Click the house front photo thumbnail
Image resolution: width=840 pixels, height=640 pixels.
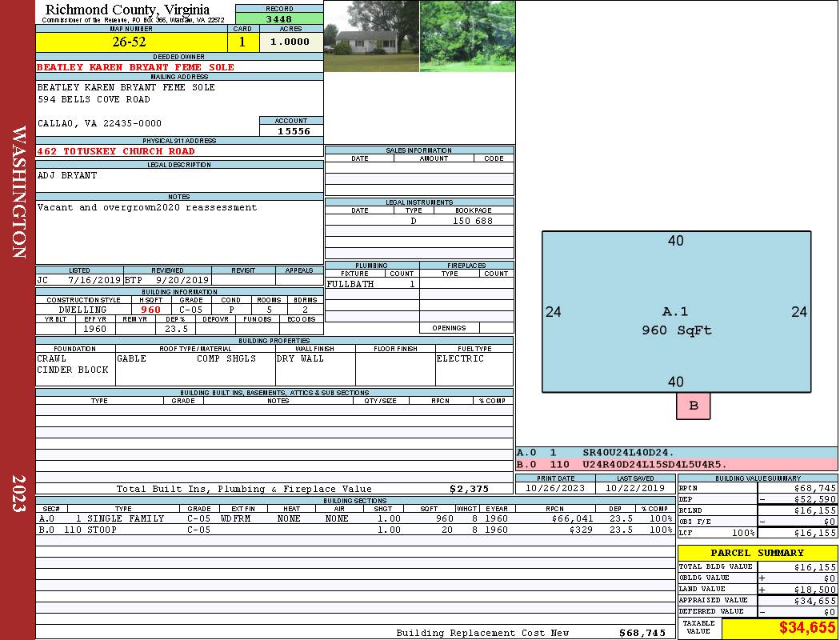tap(371, 37)
